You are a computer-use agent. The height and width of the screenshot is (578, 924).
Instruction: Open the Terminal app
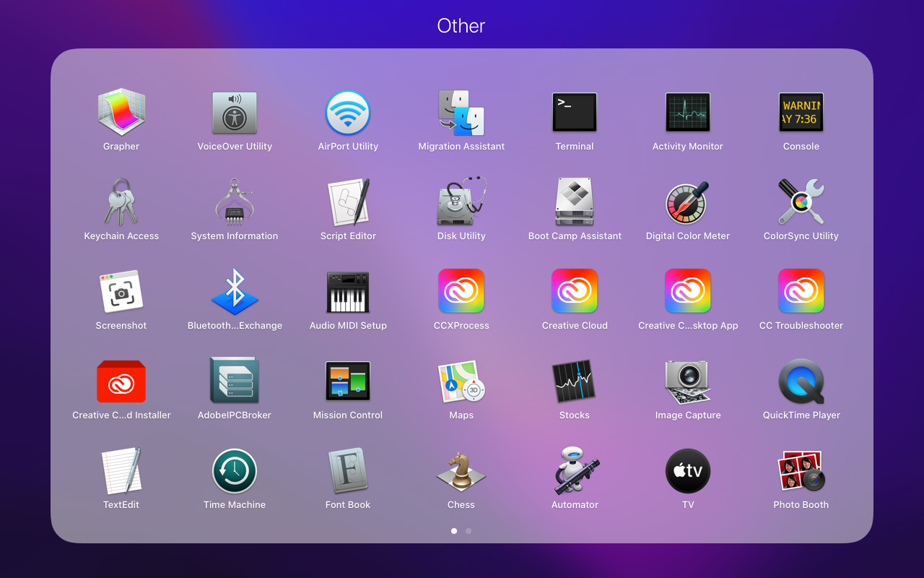575,113
